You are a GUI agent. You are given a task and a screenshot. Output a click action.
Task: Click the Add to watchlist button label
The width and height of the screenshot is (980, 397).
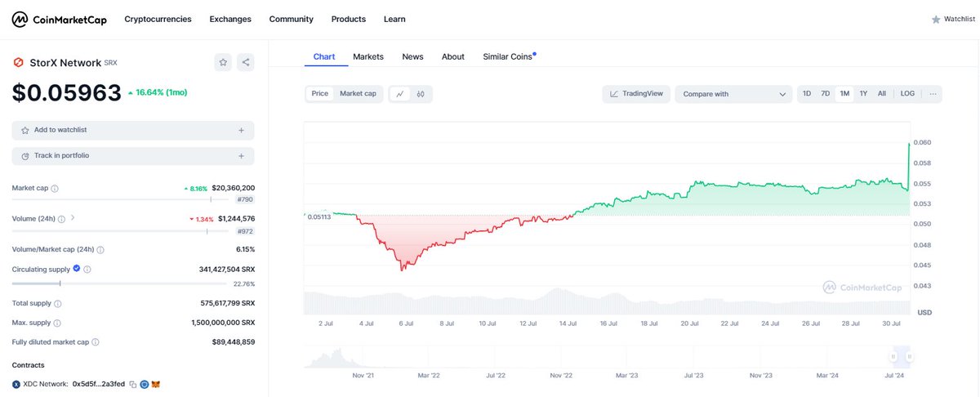60,130
